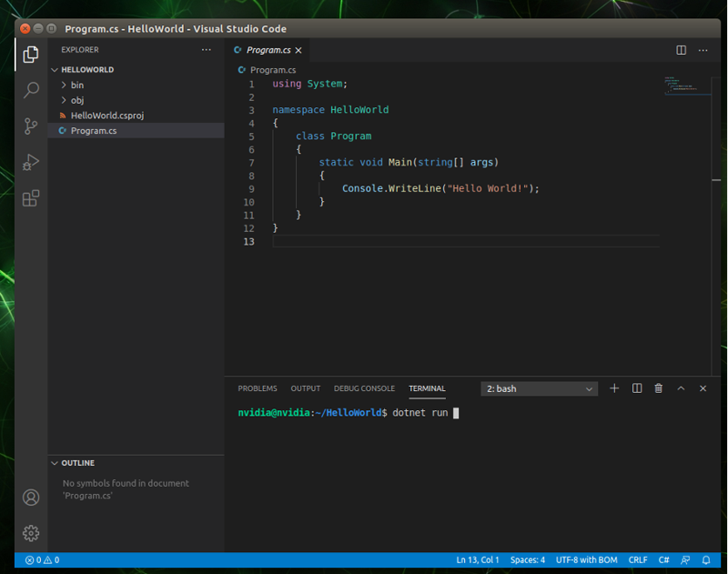Switch to the PROBLEMS panel tab
The height and width of the screenshot is (574, 728).
pos(258,388)
